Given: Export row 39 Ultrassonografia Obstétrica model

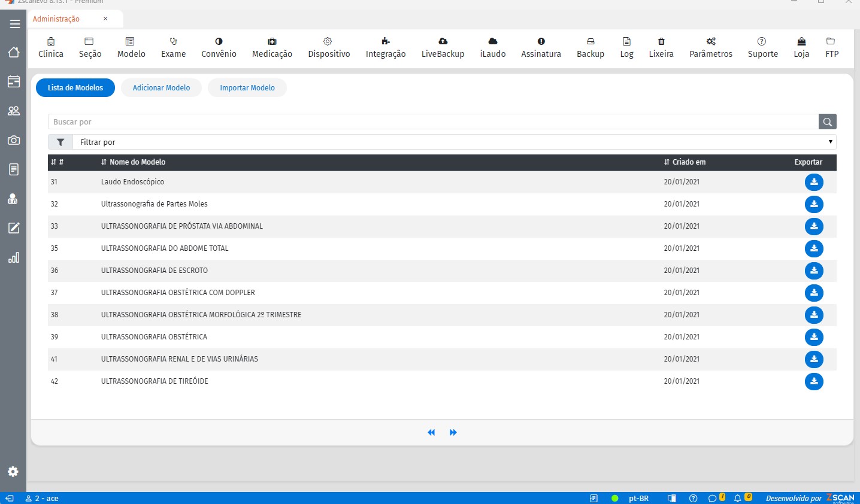Looking at the screenshot, I should pos(814,337).
